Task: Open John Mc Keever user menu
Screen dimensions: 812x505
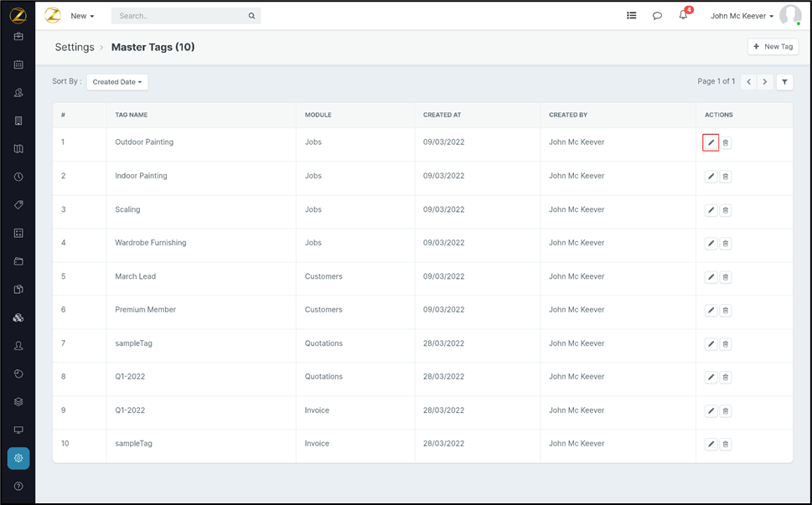Action: click(742, 16)
